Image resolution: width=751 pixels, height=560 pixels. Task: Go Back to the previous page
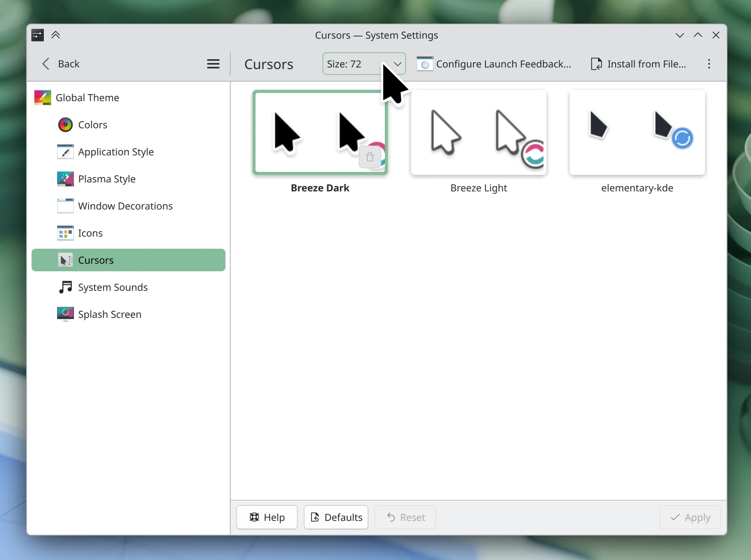tap(61, 64)
